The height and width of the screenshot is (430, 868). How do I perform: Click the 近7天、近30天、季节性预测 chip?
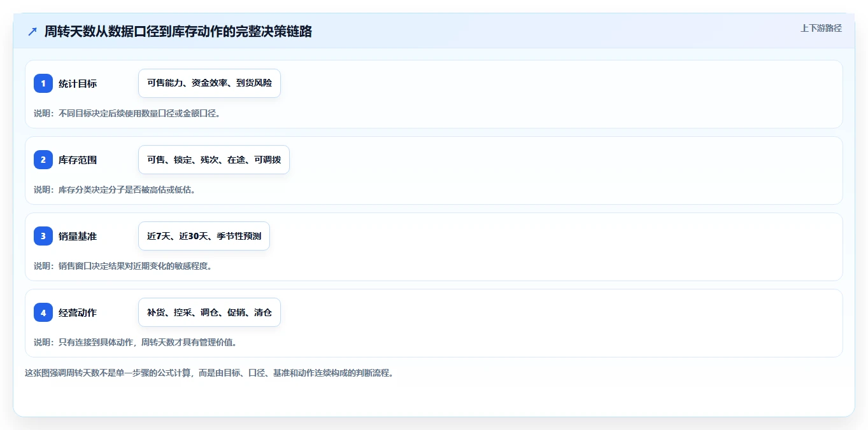click(x=204, y=236)
